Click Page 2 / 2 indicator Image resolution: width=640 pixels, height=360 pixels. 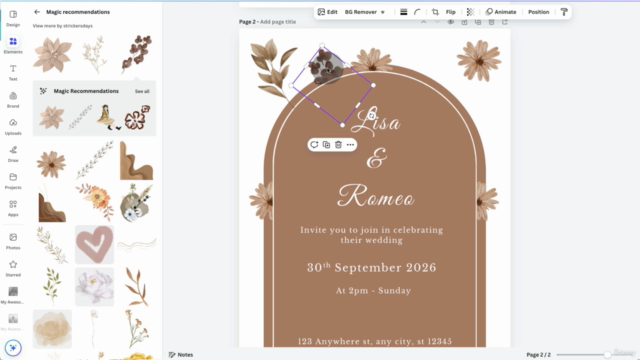[538, 355]
